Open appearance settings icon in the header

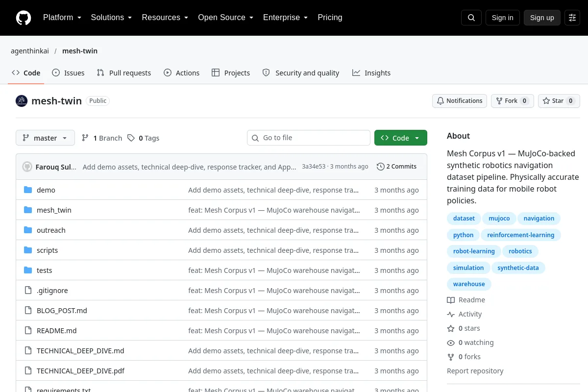[x=572, y=18]
